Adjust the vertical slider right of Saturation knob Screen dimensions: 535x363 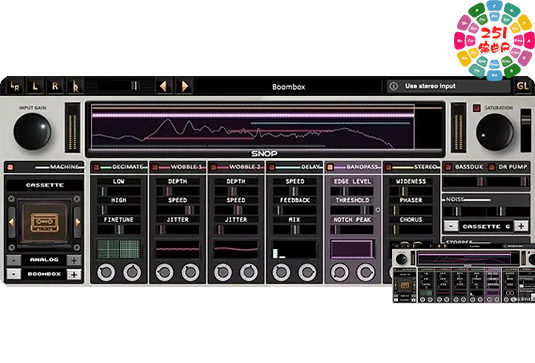pyautogui.click(x=525, y=130)
